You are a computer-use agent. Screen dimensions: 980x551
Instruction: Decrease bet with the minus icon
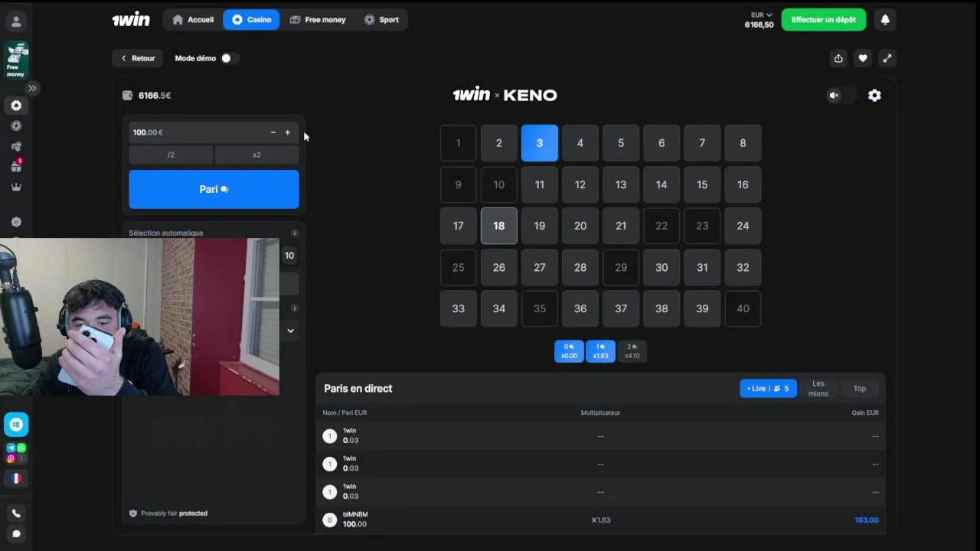pos(273,132)
